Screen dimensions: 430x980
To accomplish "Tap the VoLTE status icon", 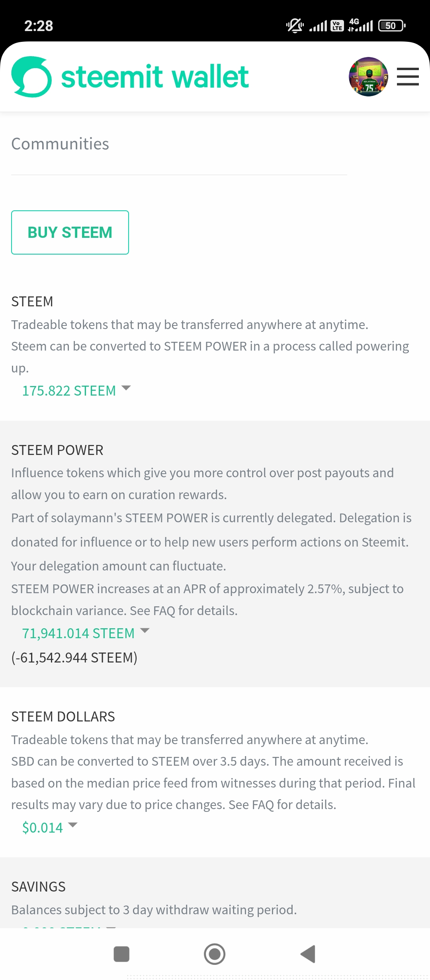I will coord(337,26).
